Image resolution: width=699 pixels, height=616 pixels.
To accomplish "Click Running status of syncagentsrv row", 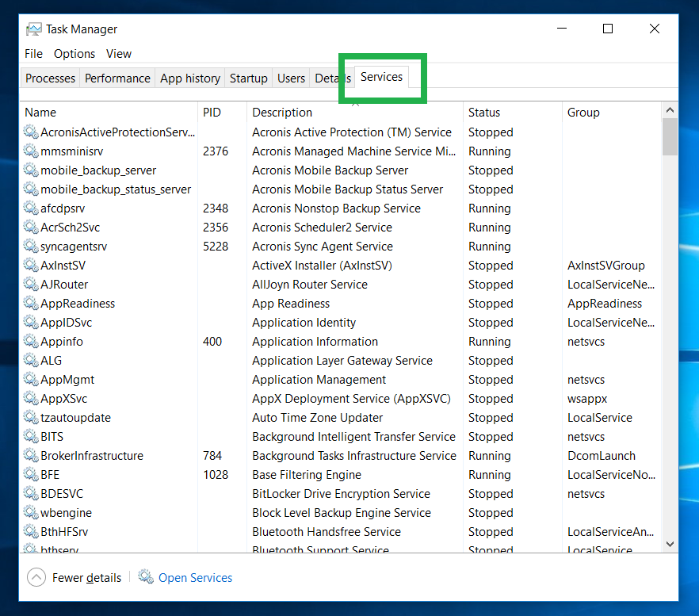I will point(490,247).
